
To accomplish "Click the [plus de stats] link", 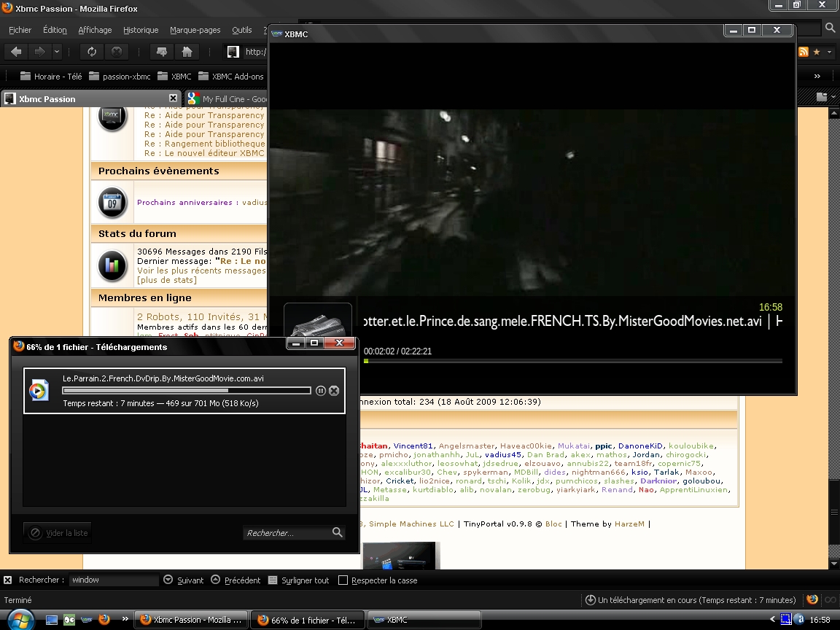I will click(x=166, y=280).
